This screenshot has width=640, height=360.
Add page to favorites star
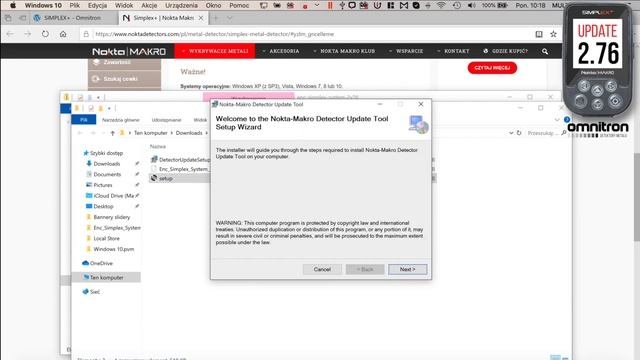point(553,34)
